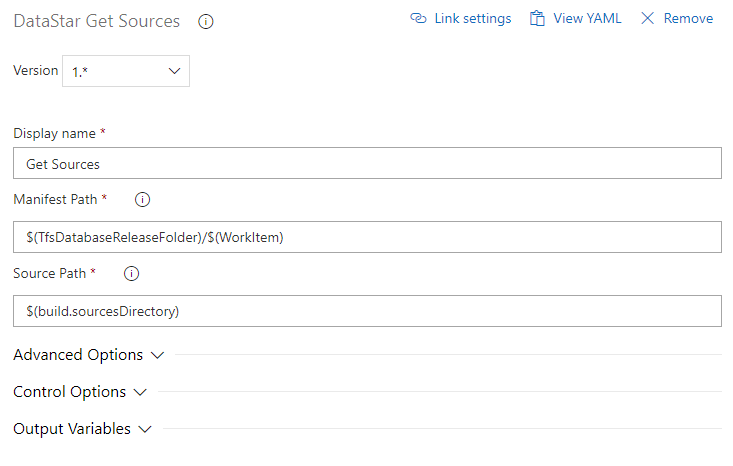
Task: Open the Link settings text link
Action: click(472, 19)
